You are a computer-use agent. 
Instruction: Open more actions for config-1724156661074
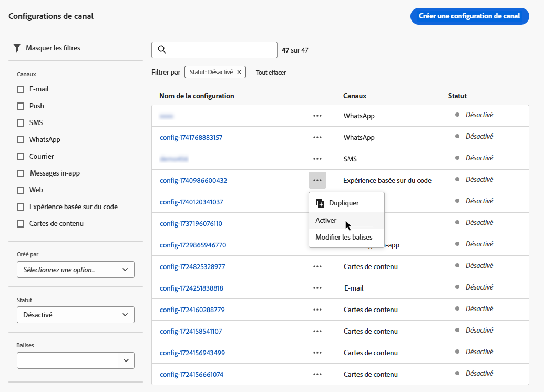pyautogui.click(x=317, y=374)
